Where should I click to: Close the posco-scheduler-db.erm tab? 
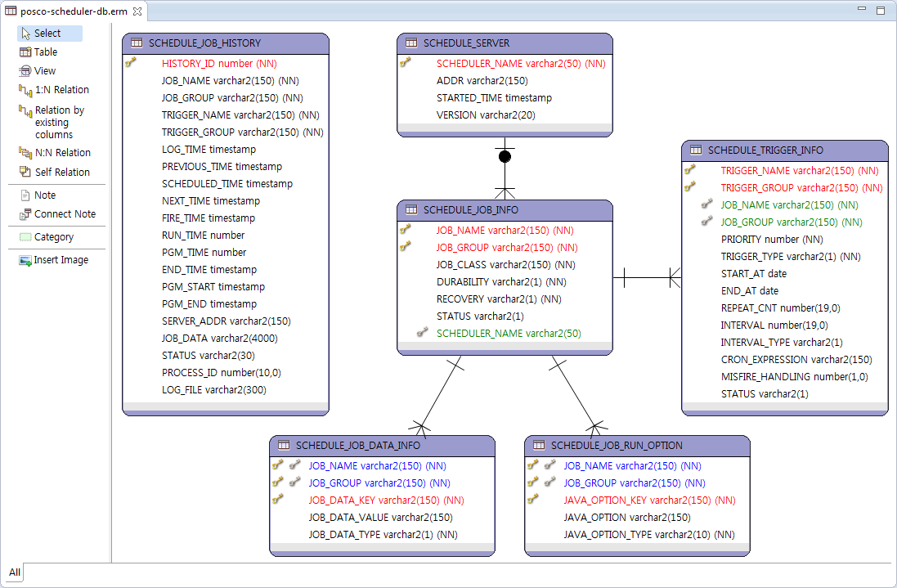138,11
